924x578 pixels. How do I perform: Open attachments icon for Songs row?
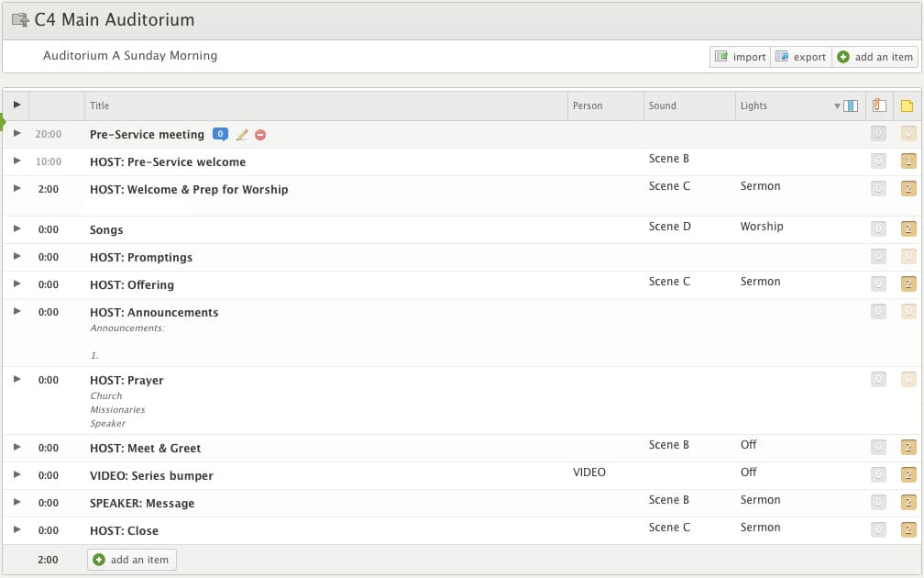(x=878, y=228)
